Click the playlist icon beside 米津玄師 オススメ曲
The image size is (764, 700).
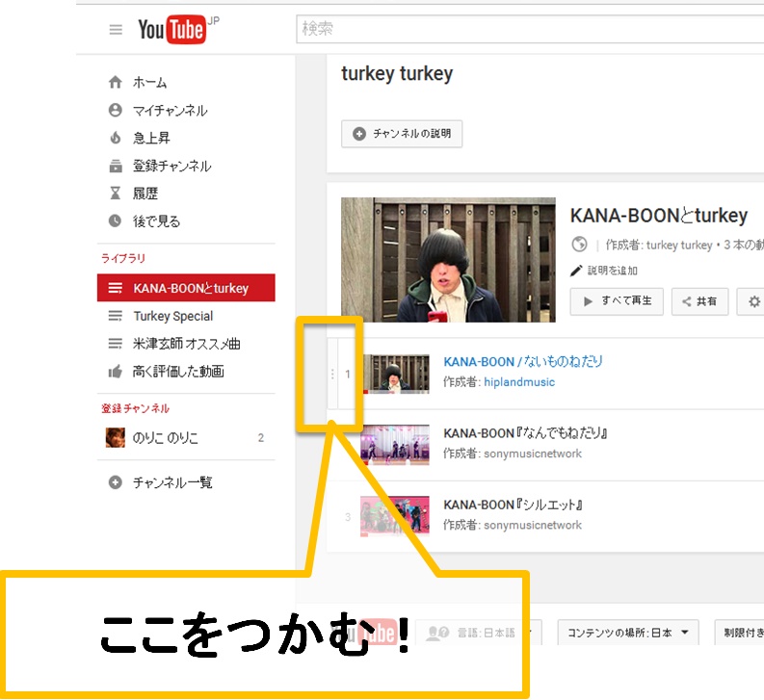[115, 344]
